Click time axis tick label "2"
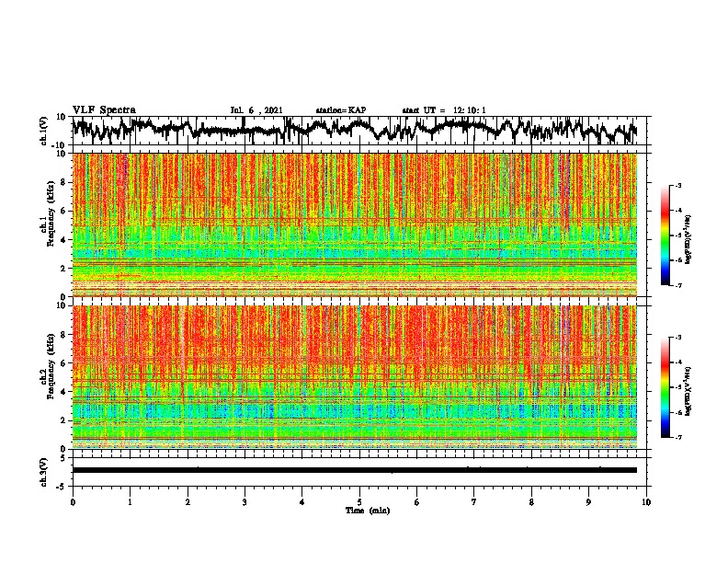Viewport: 728px width, 563px height. coord(188,502)
